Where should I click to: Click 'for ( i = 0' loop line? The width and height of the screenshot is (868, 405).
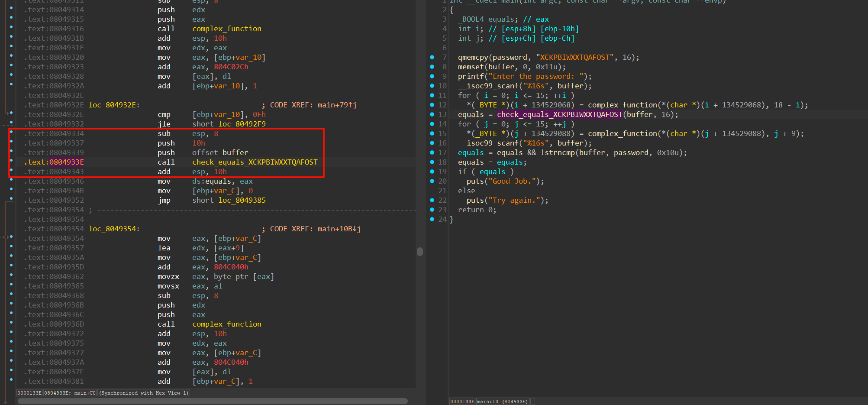tap(516, 95)
